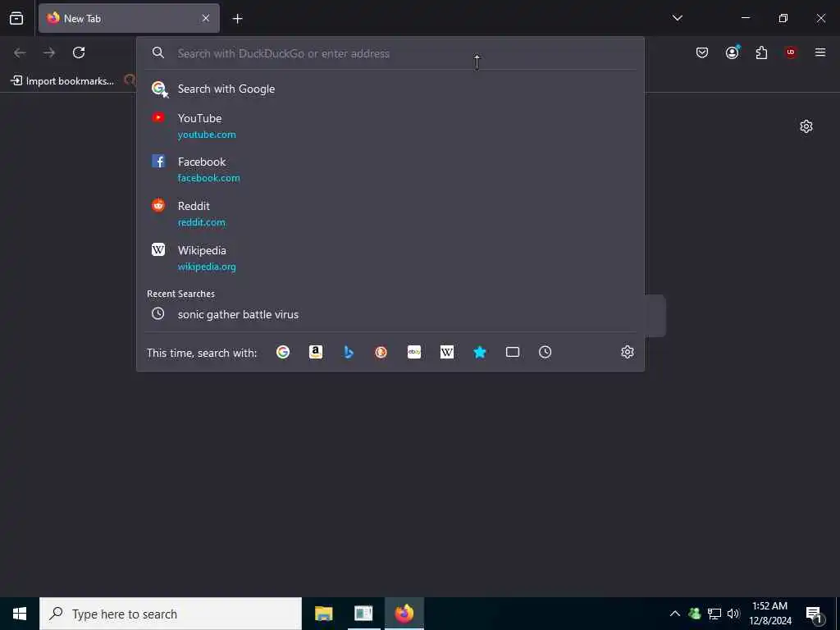This screenshot has height=630, width=840.
Task: Click Import bookmarks in the toolbar
Action: click(x=62, y=81)
